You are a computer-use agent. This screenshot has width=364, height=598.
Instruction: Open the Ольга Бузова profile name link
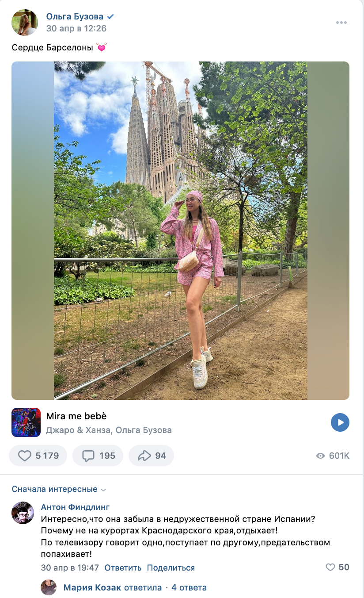75,17
